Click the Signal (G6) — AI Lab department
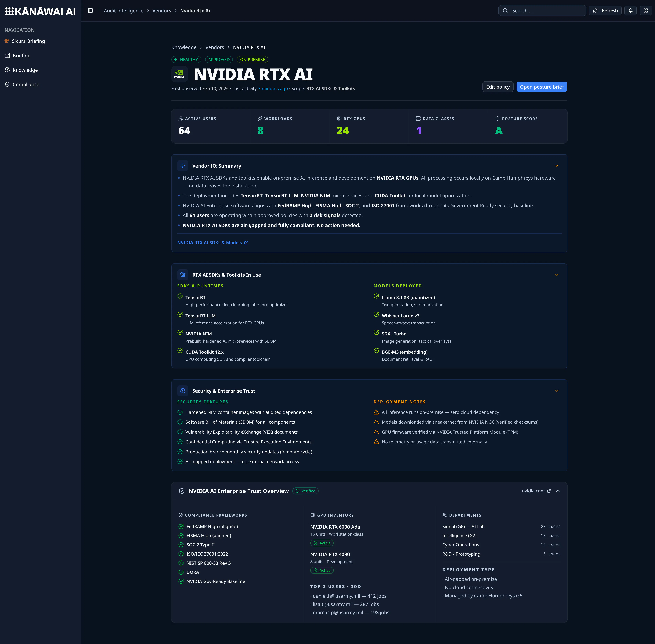 (501, 526)
